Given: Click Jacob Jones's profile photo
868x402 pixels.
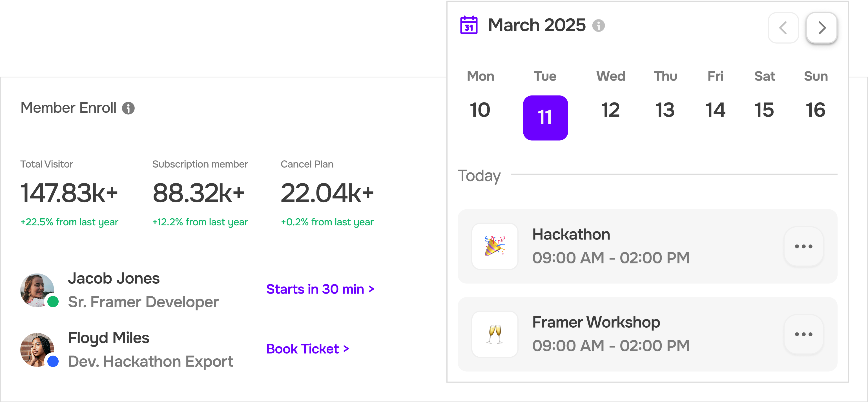Looking at the screenshot, I should (37, 290).
